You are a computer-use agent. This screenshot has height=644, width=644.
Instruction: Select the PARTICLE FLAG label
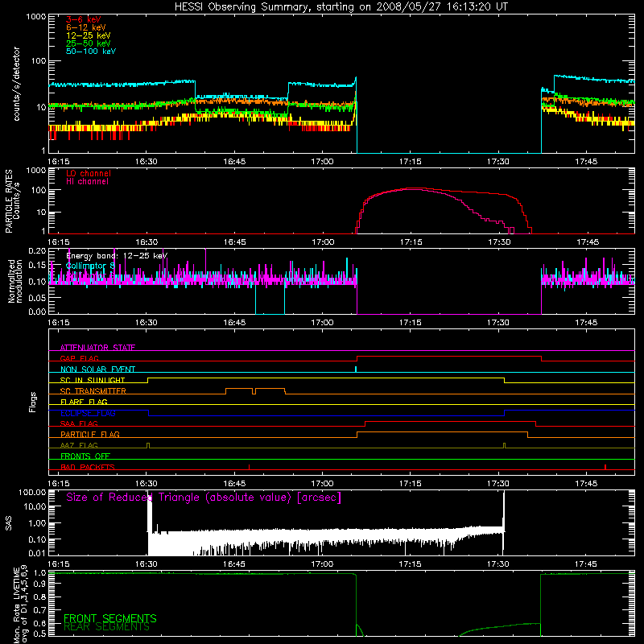coord(90,434)
